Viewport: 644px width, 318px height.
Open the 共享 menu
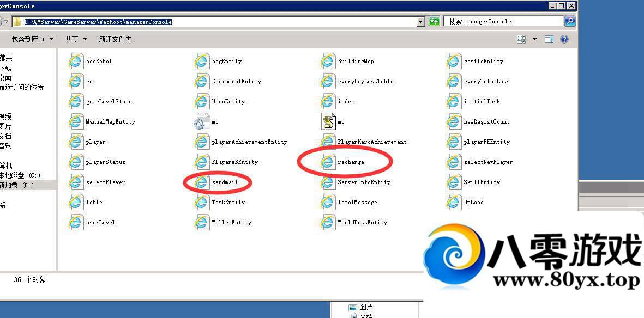click(x=76, y=39)
